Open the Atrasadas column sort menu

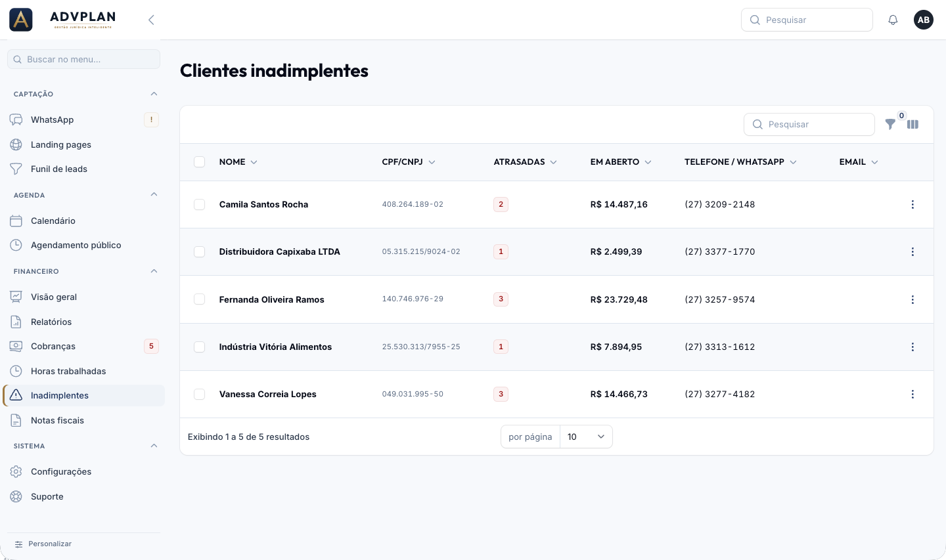point(554,162)
